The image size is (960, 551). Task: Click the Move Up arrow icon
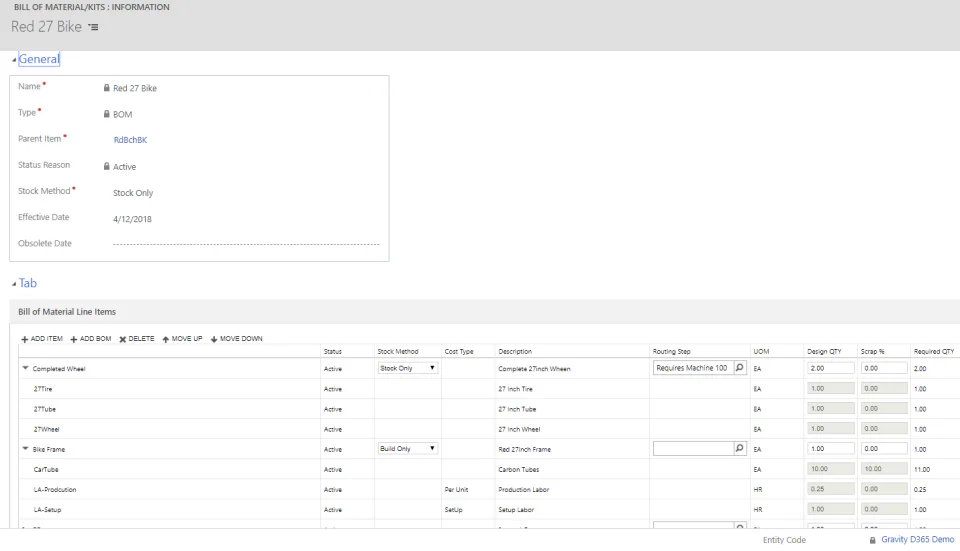(165, 339)
